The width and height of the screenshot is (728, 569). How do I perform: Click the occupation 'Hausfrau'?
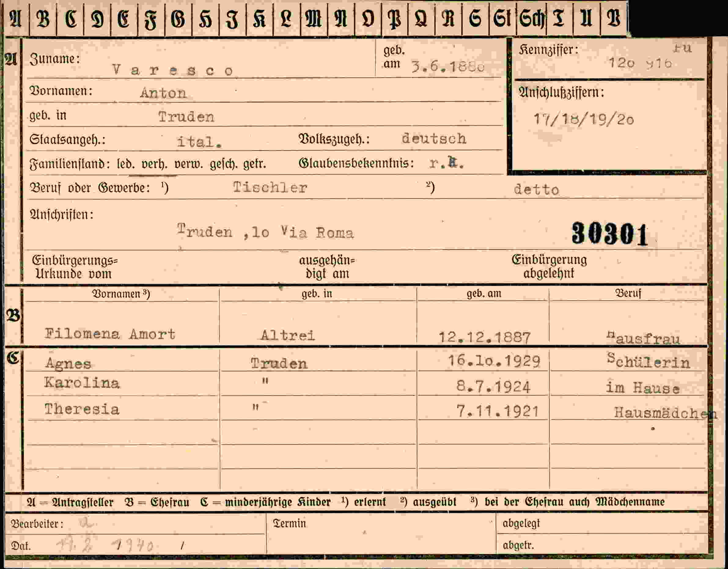point(643,338)
